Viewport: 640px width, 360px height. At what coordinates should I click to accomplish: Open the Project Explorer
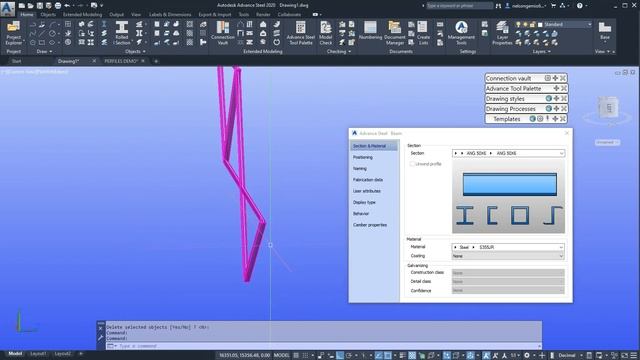pyautogui.click(x=13, y=33)
